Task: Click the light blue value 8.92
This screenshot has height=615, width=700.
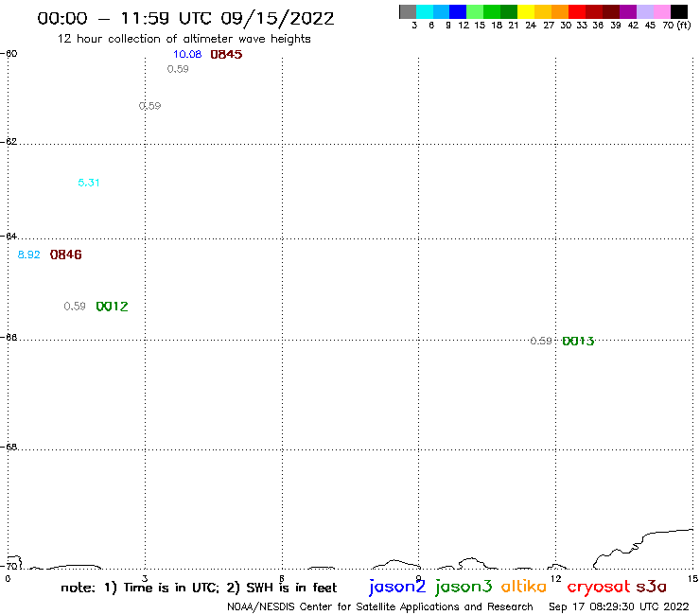Action: click(x=28, y=255)
